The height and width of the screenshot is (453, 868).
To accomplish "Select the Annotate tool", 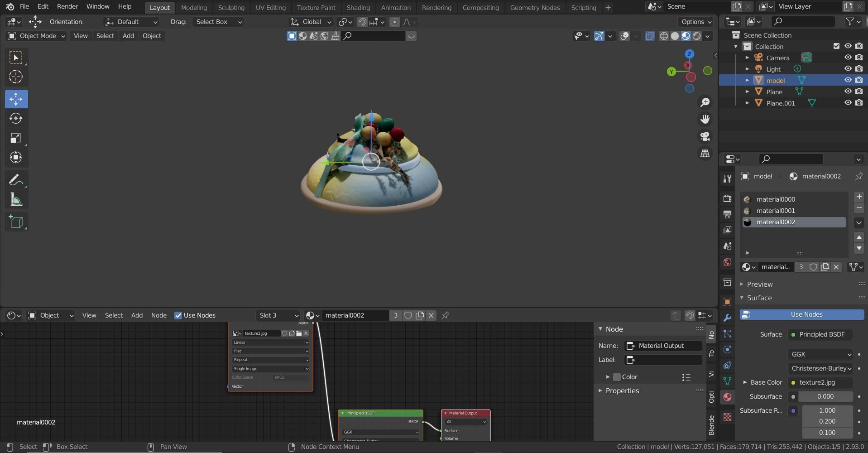I will pyautogui.click(x=16, y=180).
